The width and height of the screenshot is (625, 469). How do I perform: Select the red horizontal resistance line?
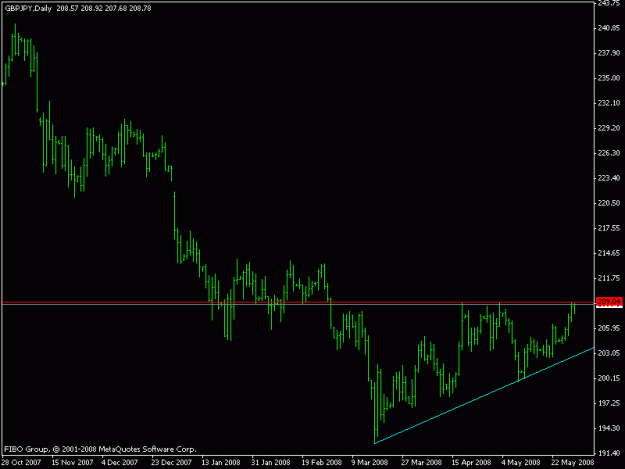click(x=299, y=302)
